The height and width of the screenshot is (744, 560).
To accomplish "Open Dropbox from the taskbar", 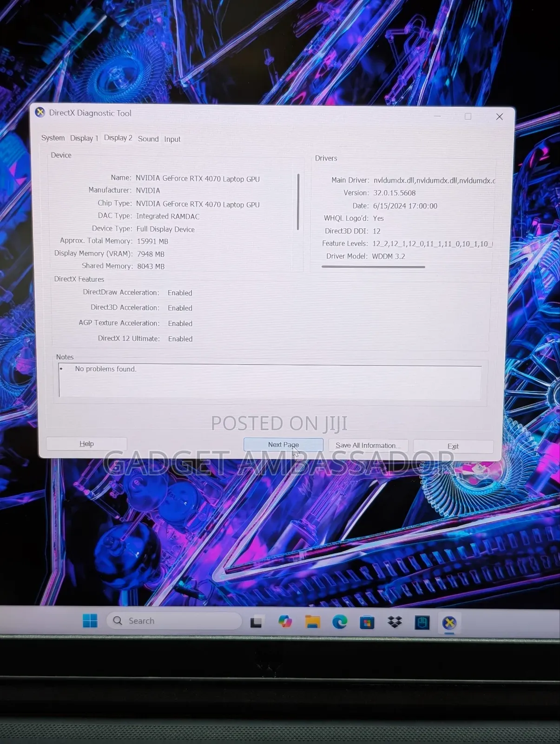I will (395, 622).
